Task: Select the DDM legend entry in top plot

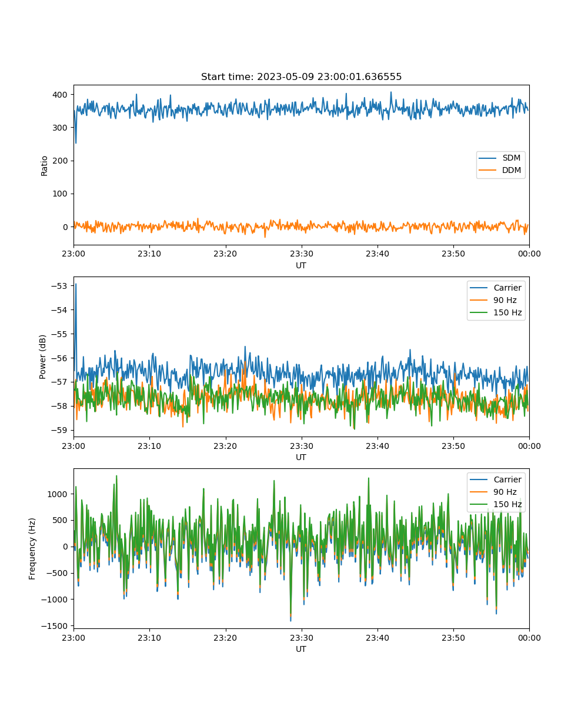Action: 500,171
